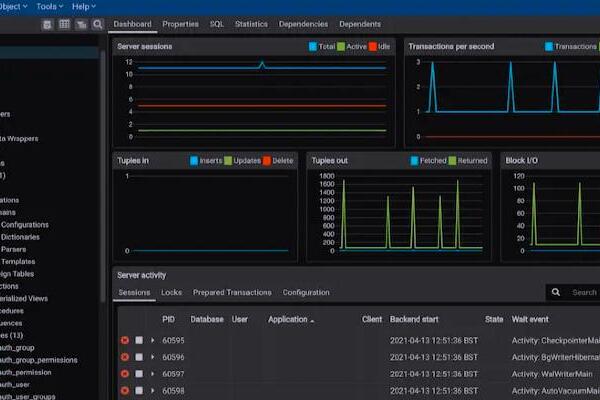Switch to the SQL tab
Screen dimensions: 600x400
pyautogui.click(x=217, y=23)
